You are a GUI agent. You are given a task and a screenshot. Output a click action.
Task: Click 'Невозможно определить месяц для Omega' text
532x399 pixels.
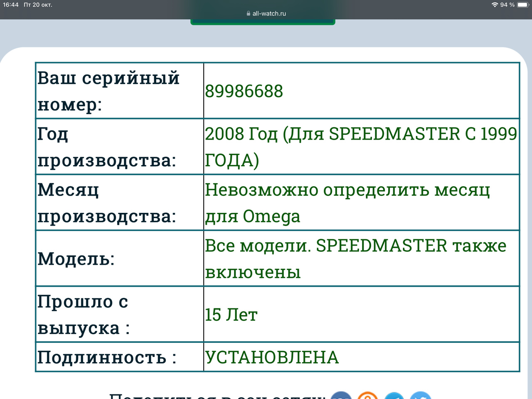(347, 203)
